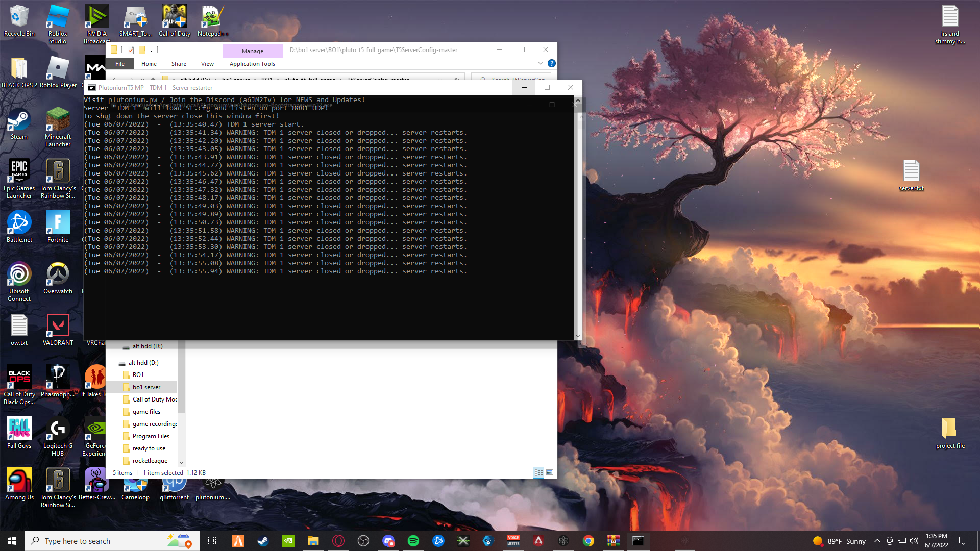Open the server.txt desktop file
This screenshot has height=551, width=980.
[911, 176]
